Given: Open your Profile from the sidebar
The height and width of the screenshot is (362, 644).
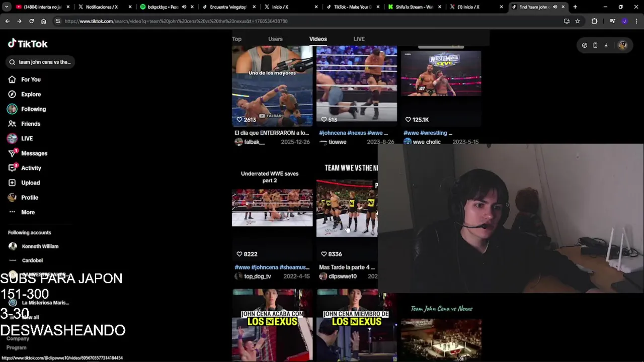Looking at the screenshot, I should [23, 198].
